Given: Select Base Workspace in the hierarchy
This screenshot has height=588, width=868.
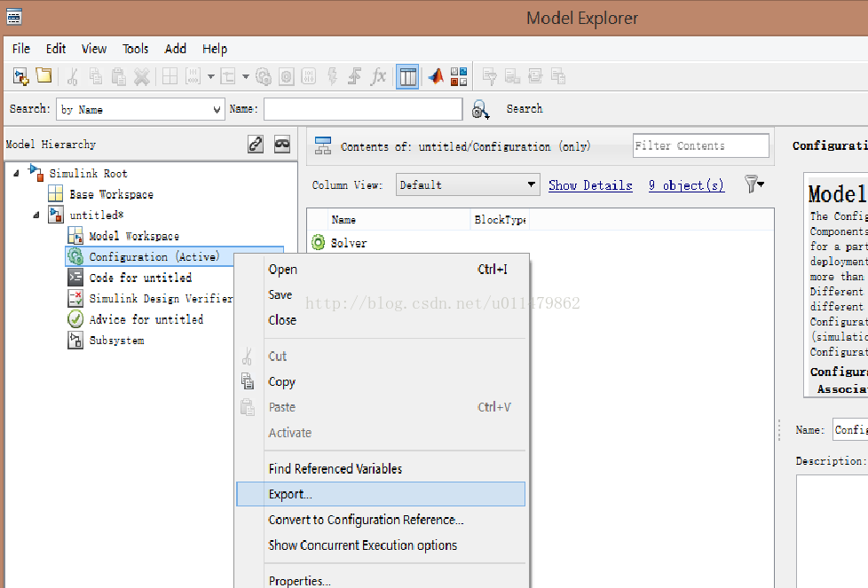Looking at the screenshot, I should pos(111,194).
